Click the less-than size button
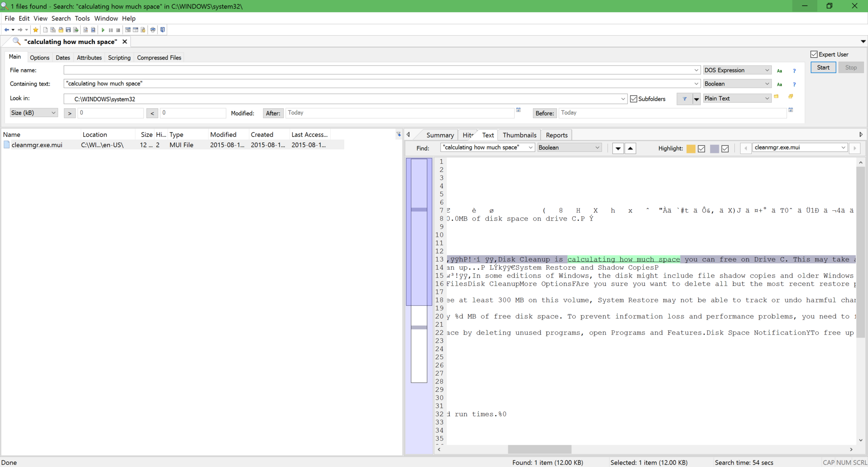The width and height of the screenshot is (868, 467). tap(152, 113)
